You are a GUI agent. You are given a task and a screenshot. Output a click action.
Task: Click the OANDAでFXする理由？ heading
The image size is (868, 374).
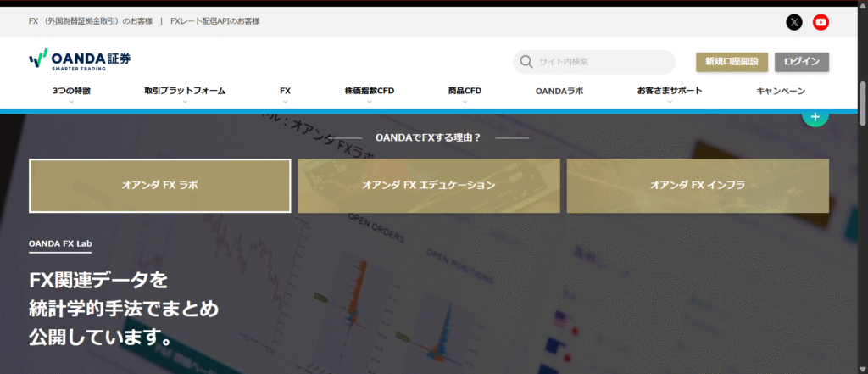428,137
